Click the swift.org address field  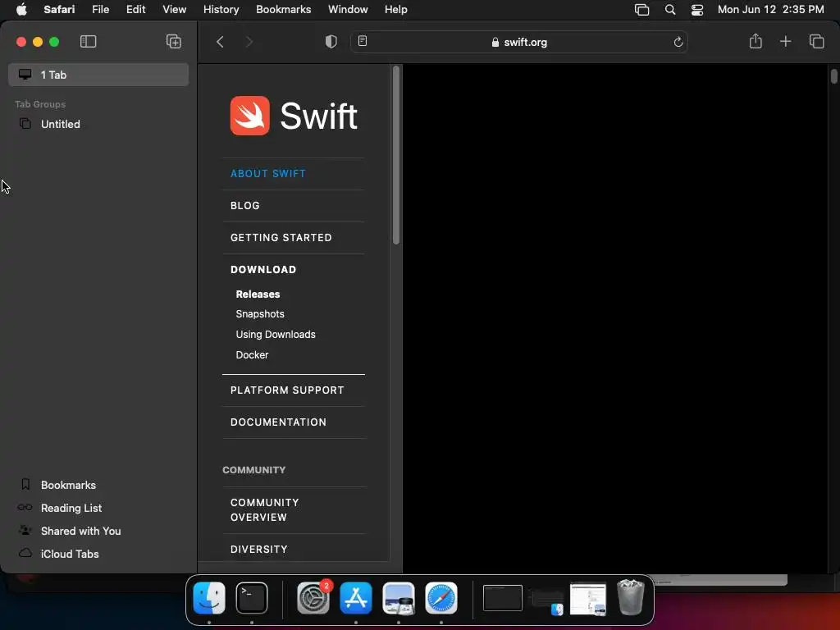tap(518, 42)
